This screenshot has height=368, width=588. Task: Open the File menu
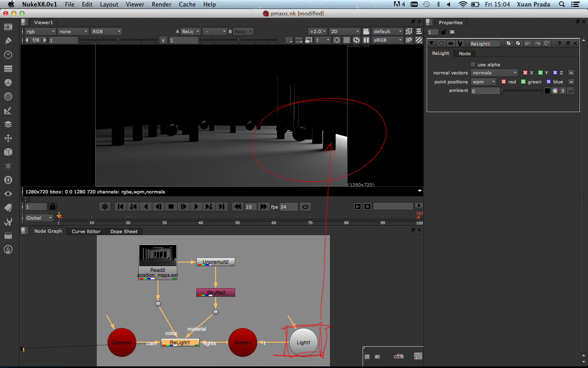[70, 4]
